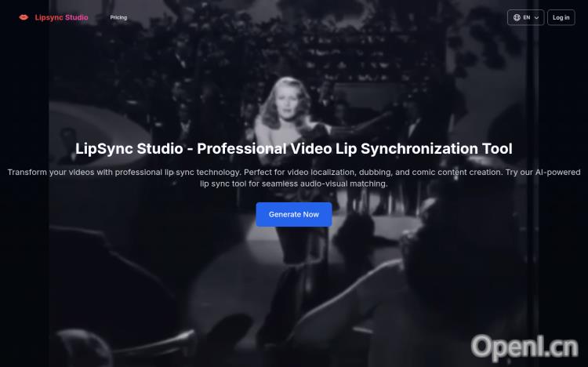Click the Log in button
This screenshot has width=588, height=367.
coord(561,17)
